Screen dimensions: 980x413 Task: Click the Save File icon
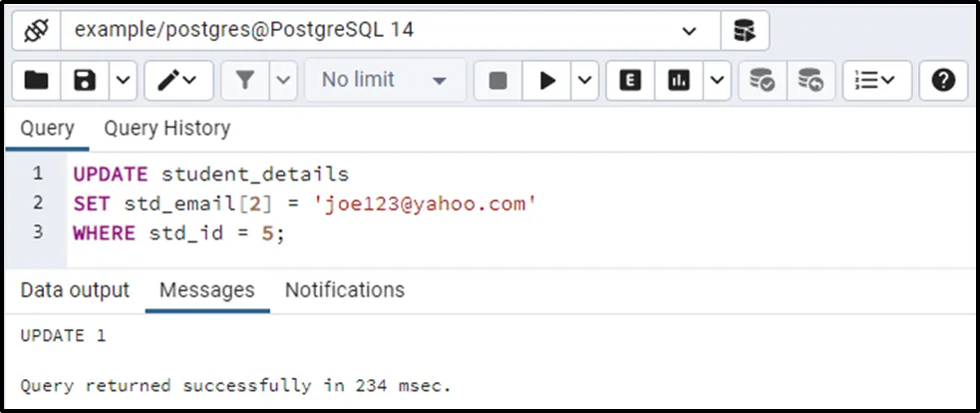[86, 81]
